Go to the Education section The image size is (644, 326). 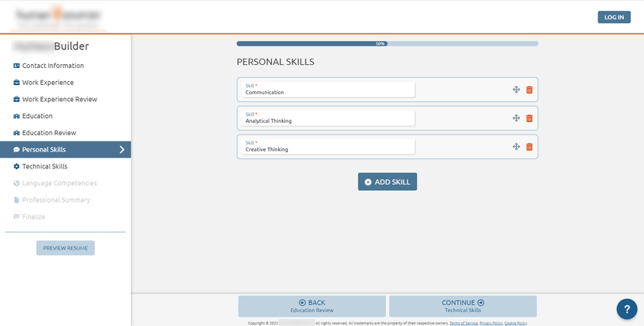click(37, 116)
